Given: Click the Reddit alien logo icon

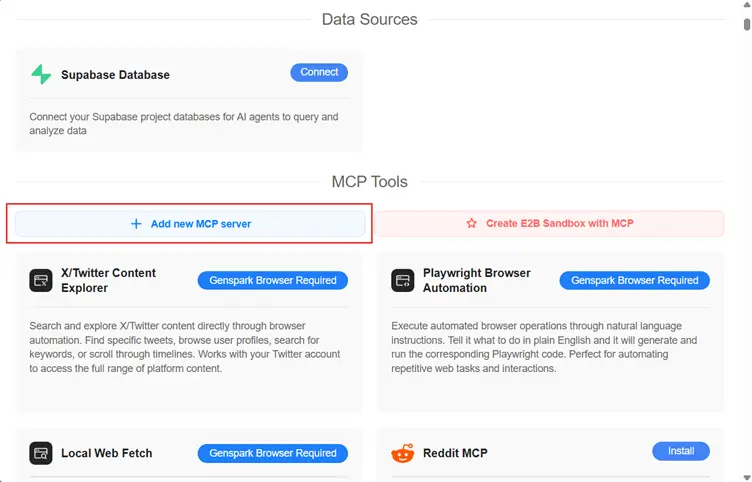Looking at the screenshot, I should click(403, 453).
